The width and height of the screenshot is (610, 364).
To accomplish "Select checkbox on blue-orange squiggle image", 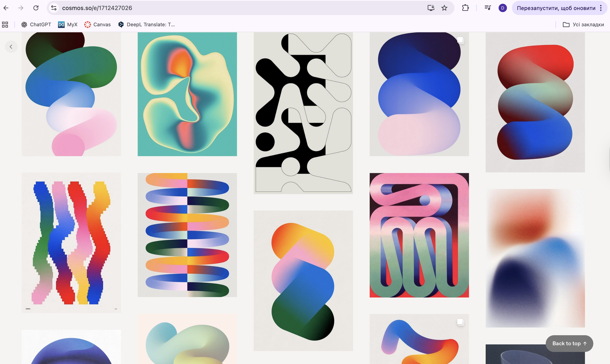I will coord(460,322).
